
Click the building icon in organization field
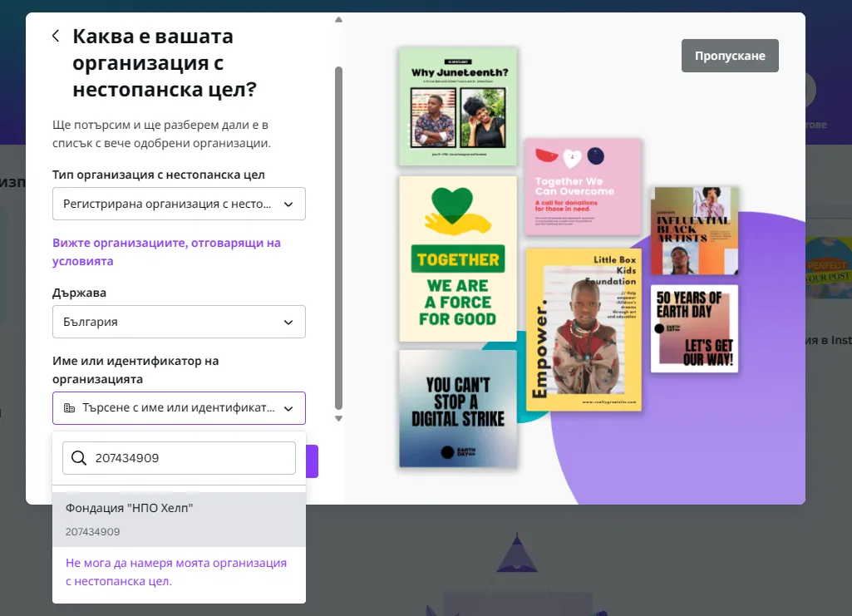point(69,408)
